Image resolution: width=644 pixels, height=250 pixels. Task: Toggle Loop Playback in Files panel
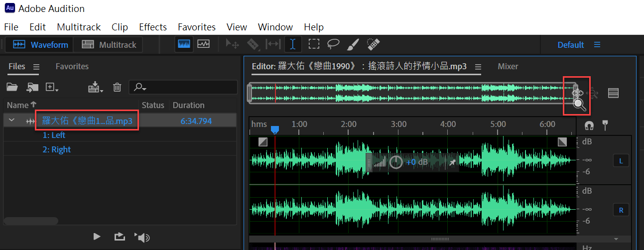coord(120,237)
